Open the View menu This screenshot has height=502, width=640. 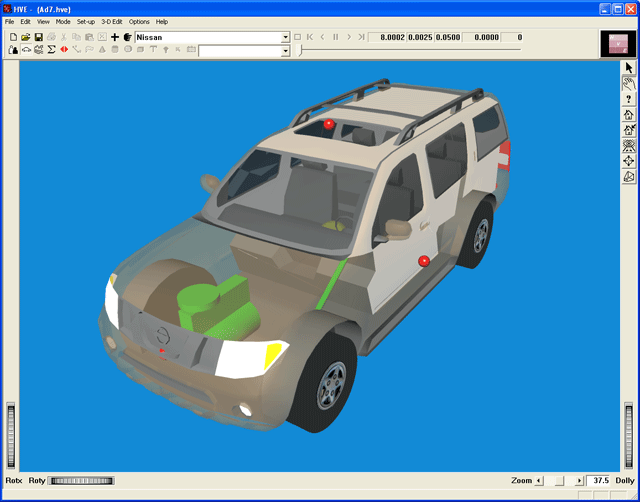click(43, 22)
